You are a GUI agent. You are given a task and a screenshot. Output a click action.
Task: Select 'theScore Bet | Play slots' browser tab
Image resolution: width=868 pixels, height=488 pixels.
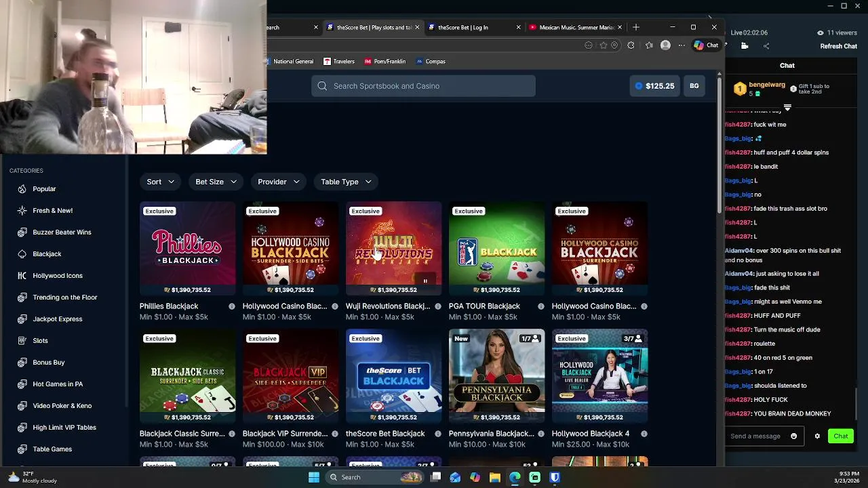[x=372, y=27]
